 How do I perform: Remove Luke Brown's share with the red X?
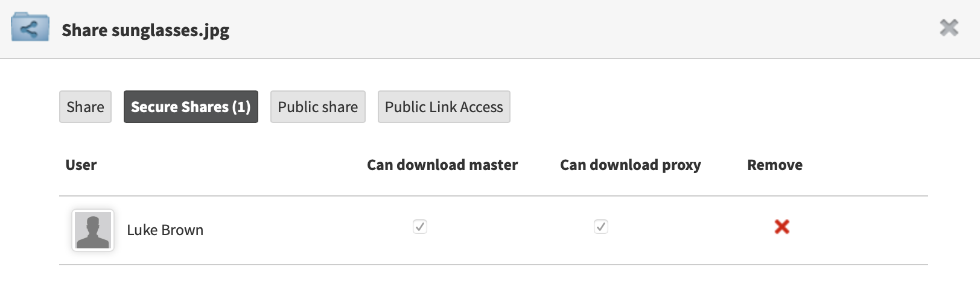point(782,227)
